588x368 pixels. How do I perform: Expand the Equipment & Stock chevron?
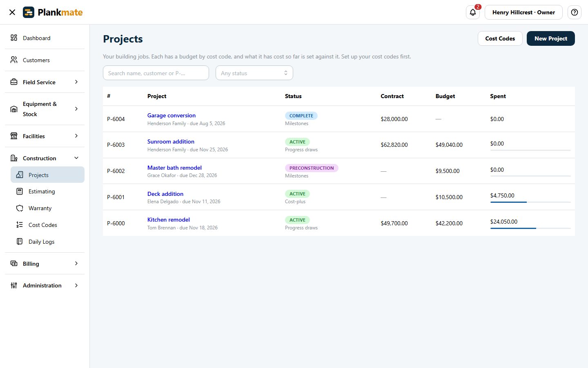tap(76, 109)
